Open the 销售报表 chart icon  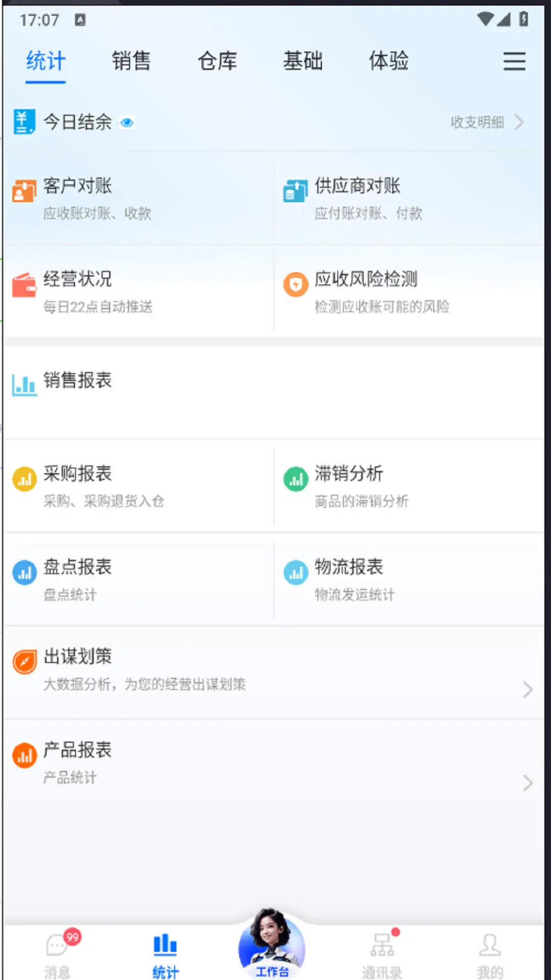tap(24, 385)
